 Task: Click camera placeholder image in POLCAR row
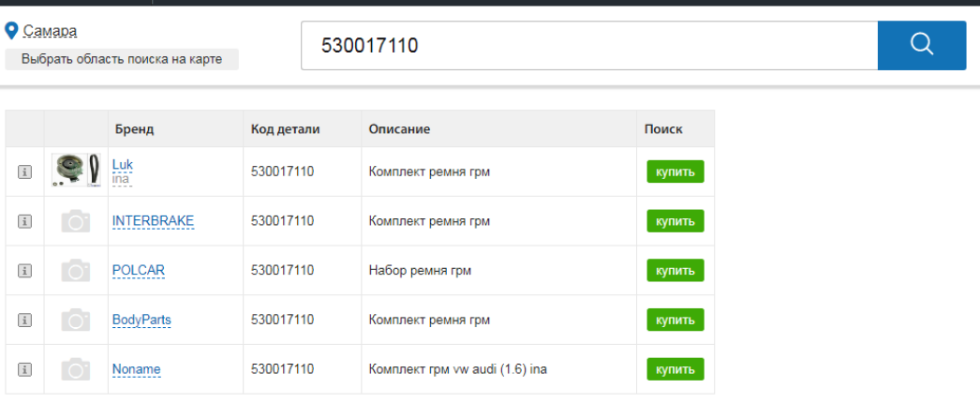(76, 271)
